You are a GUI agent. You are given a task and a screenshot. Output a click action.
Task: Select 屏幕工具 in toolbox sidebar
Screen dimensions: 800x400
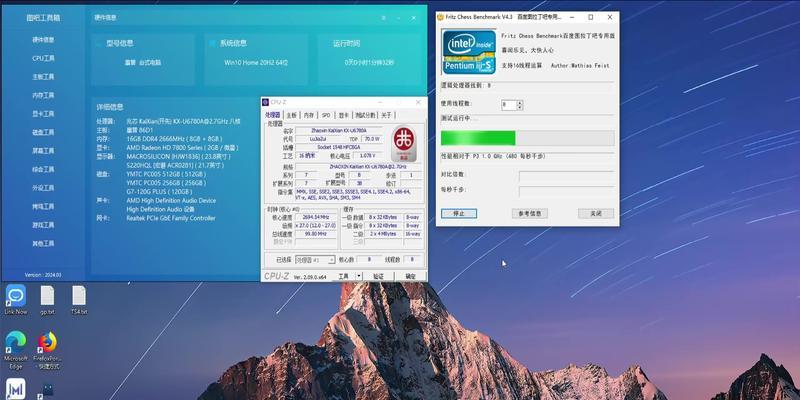[x=43, y=151]
